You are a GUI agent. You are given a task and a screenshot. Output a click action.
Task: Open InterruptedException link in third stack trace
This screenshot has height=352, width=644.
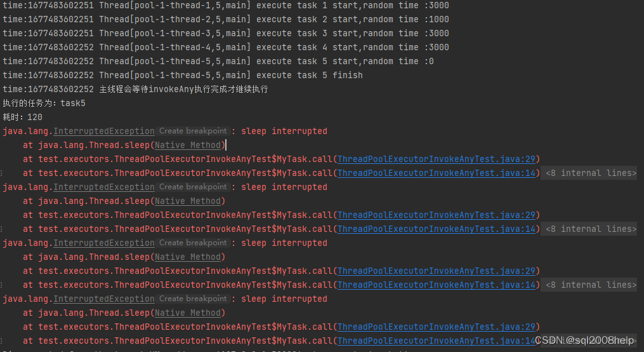pos(104,243)
